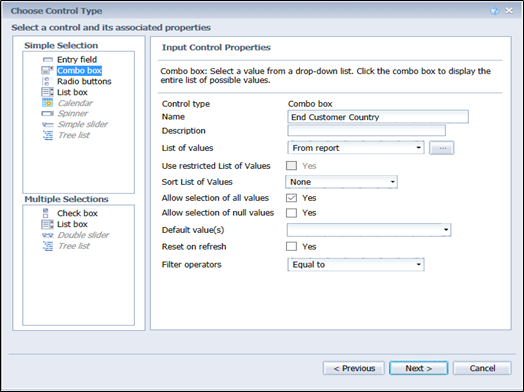Click the empty Description field
Viewport: 524px width, 392px height.
tap(367, 130)
